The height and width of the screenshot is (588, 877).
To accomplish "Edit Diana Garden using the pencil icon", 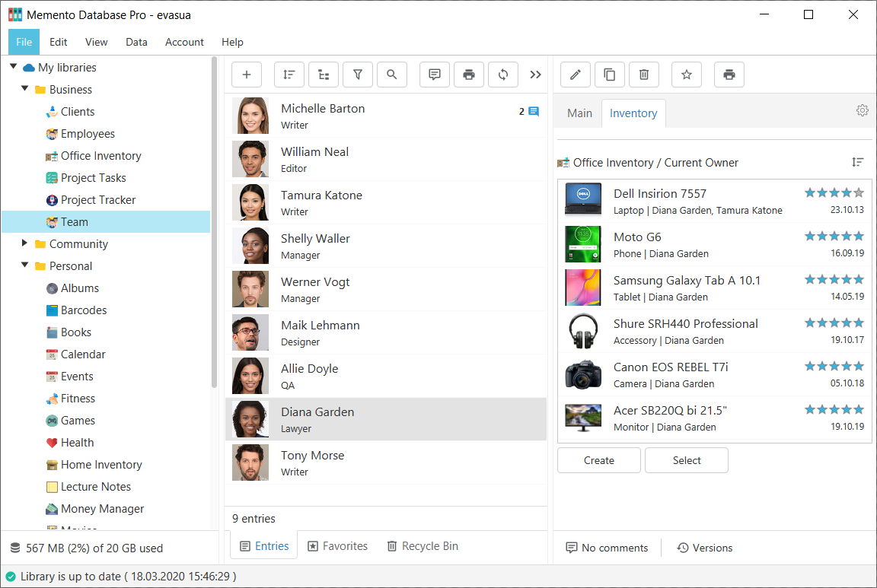I will pos(575,74).
